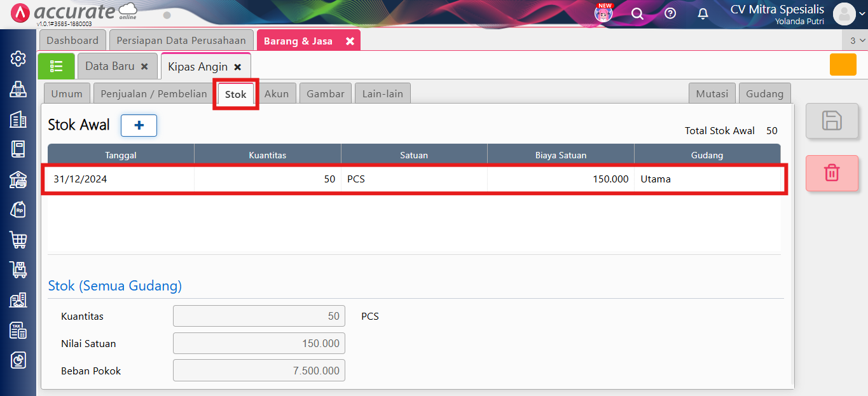Open the green list icon near Data Baru
868x396 pixels.
click(x=56, y=65)
